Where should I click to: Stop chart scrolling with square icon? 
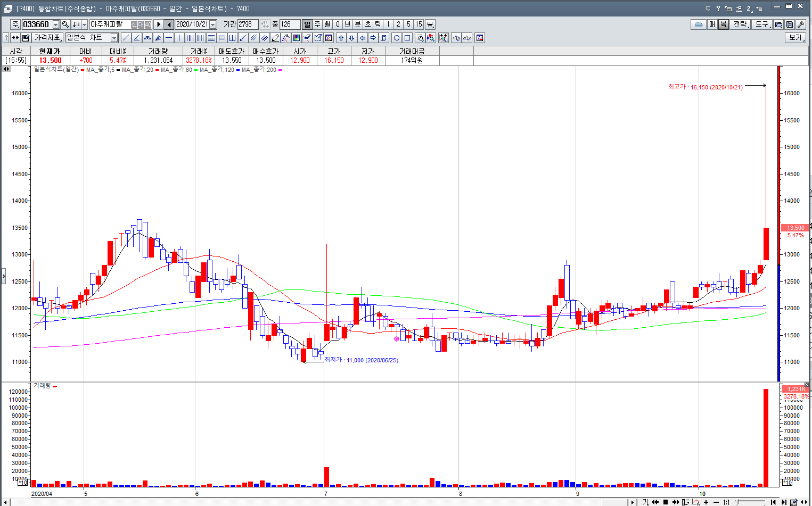pos(666,502)
